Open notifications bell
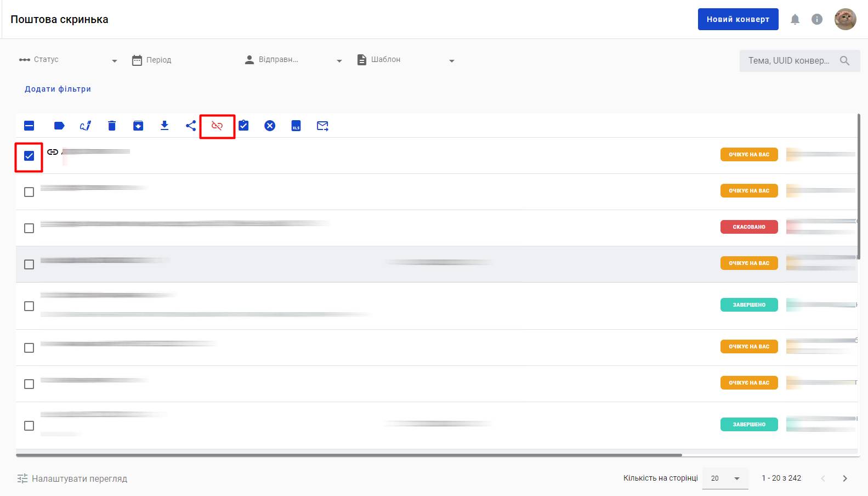868x496 pixels. (x=795, y=20)
